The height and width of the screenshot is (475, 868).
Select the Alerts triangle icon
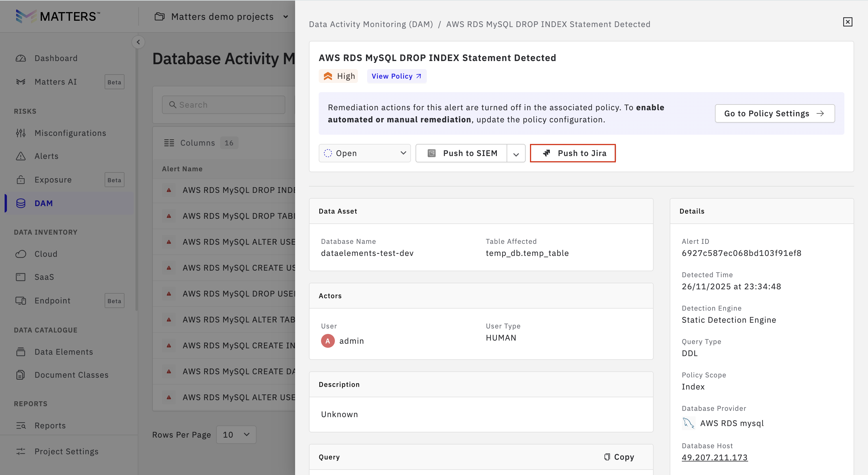[20, 156]
